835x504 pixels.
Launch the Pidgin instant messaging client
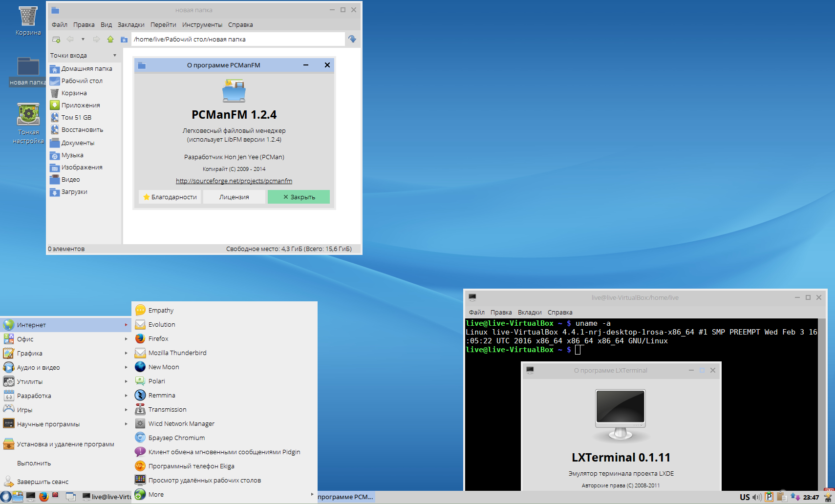[225, 452]
